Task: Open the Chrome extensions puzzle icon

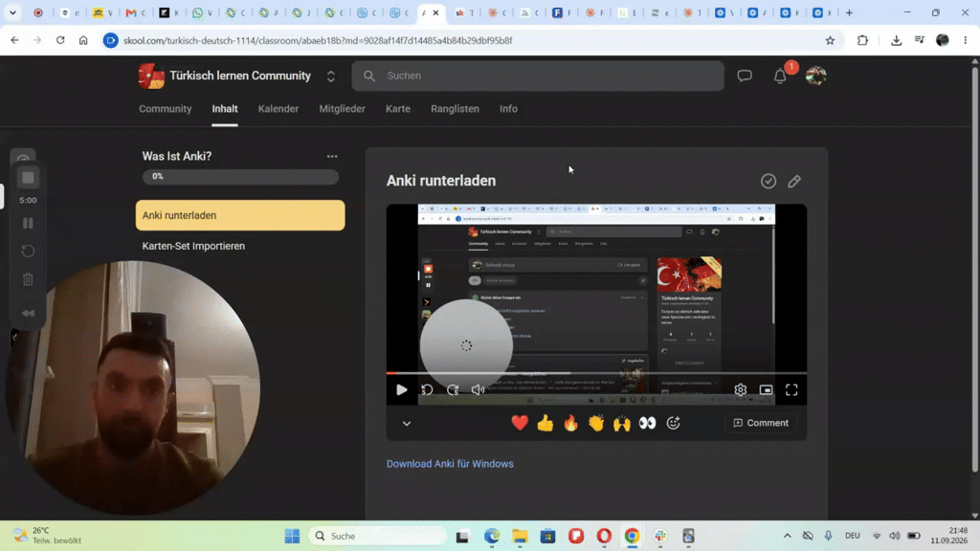Action: coord(862,40)
